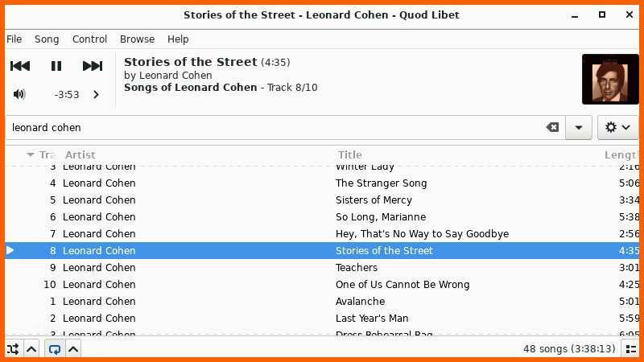The height and width of the screenshot is (362, 644).
Task: Pause the playing song
Action: 56,66
